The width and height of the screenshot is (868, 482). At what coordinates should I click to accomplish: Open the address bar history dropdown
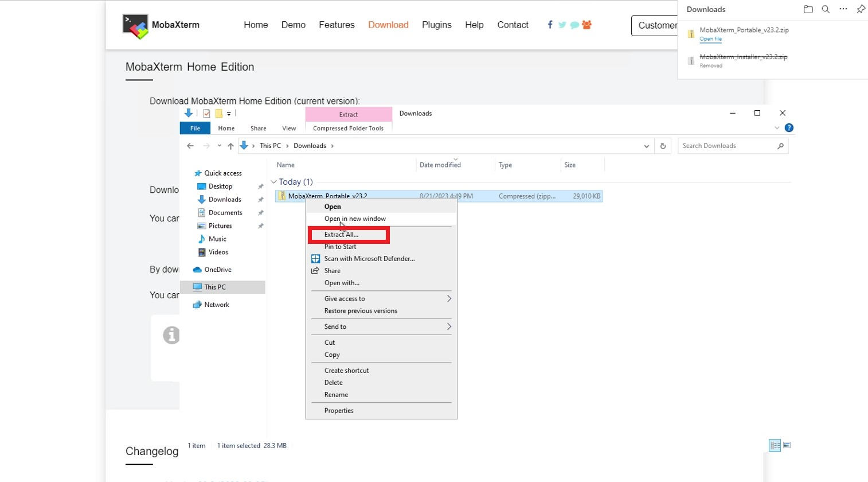(x=647, y=146)
